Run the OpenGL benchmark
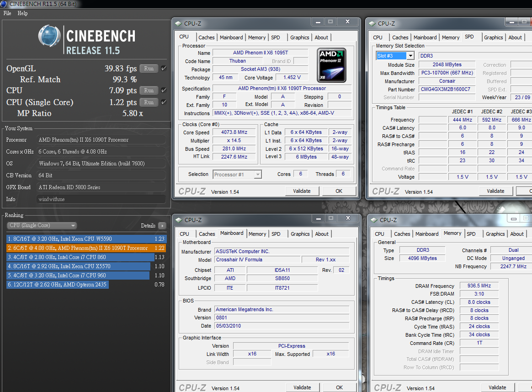The height and width of the screenshot is (392, 532). click(149, 68)
